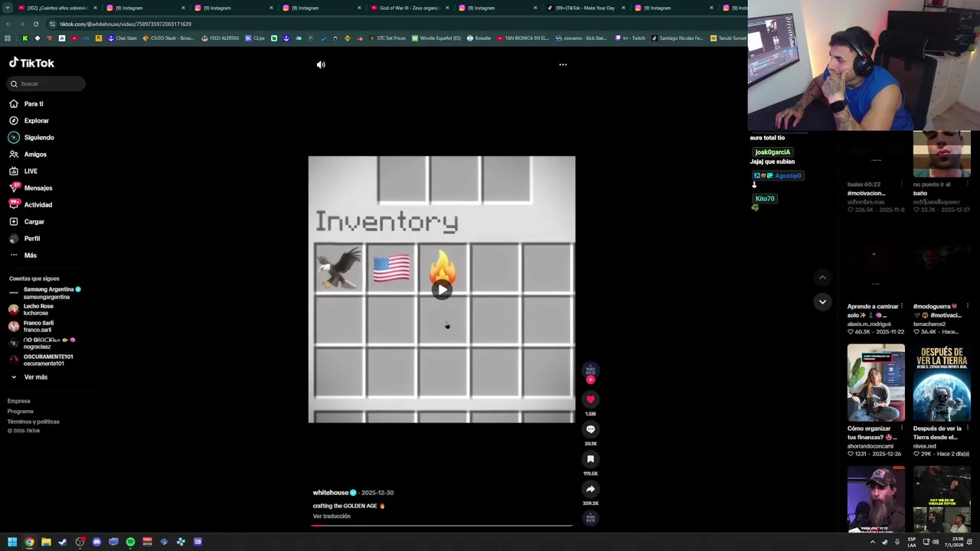The width and height of the screenshot is (980, 551).
Task: Open Términos y políticas footer link
Action: [x=34, y=422]
